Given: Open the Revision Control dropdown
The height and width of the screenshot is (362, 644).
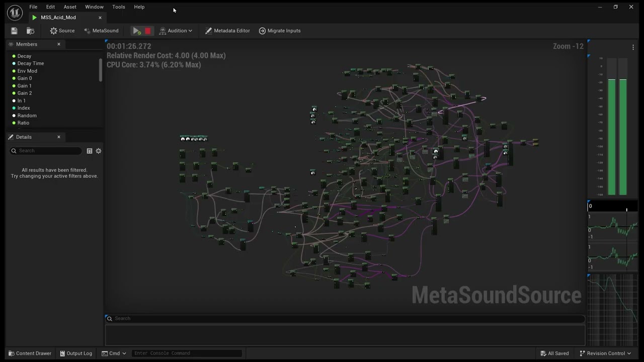Looking at the screenshot, I should coord(605,353).
